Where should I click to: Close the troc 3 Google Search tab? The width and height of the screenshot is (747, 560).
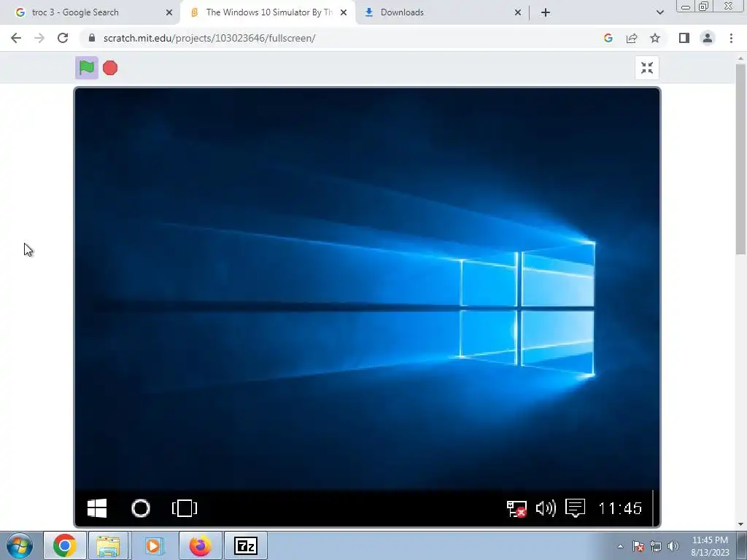pos(169,12)
